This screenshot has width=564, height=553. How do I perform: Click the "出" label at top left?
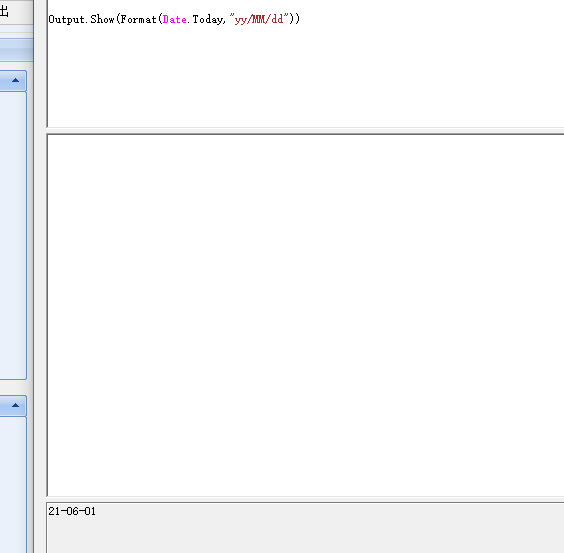coord(4,11)
